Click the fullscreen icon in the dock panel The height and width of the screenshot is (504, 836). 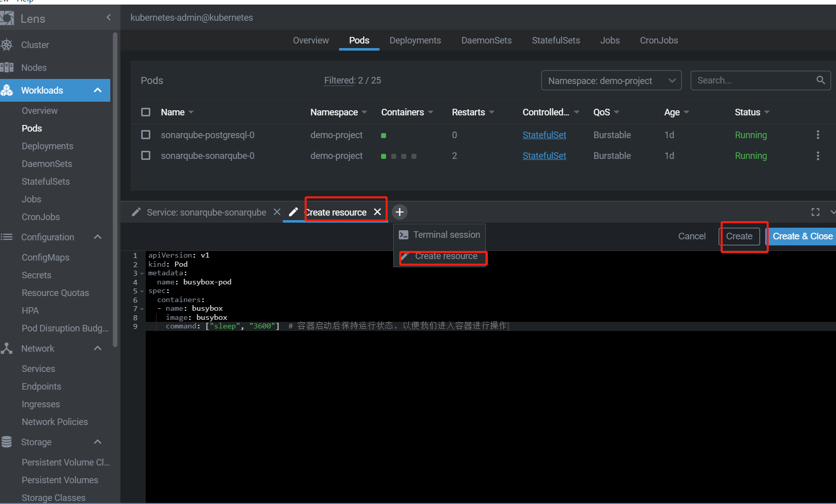point(815,212)
